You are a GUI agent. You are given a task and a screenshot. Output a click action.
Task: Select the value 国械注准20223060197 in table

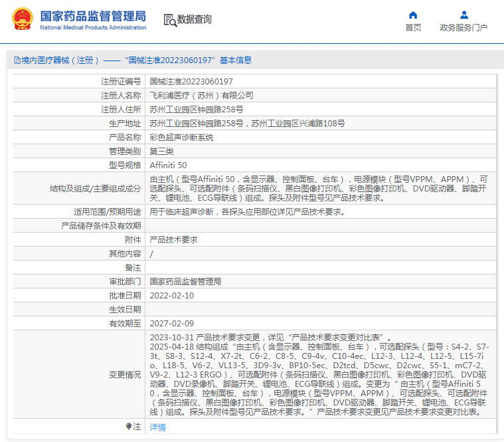click(x=191, y=82)
